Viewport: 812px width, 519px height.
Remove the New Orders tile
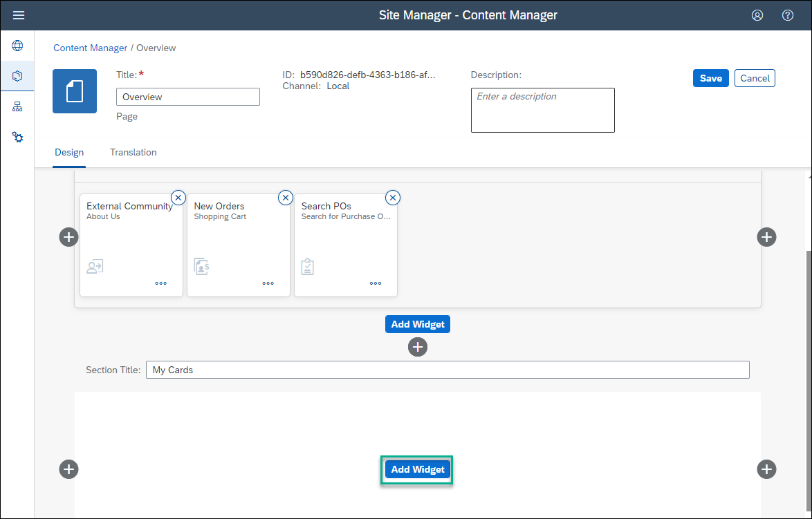286,198
